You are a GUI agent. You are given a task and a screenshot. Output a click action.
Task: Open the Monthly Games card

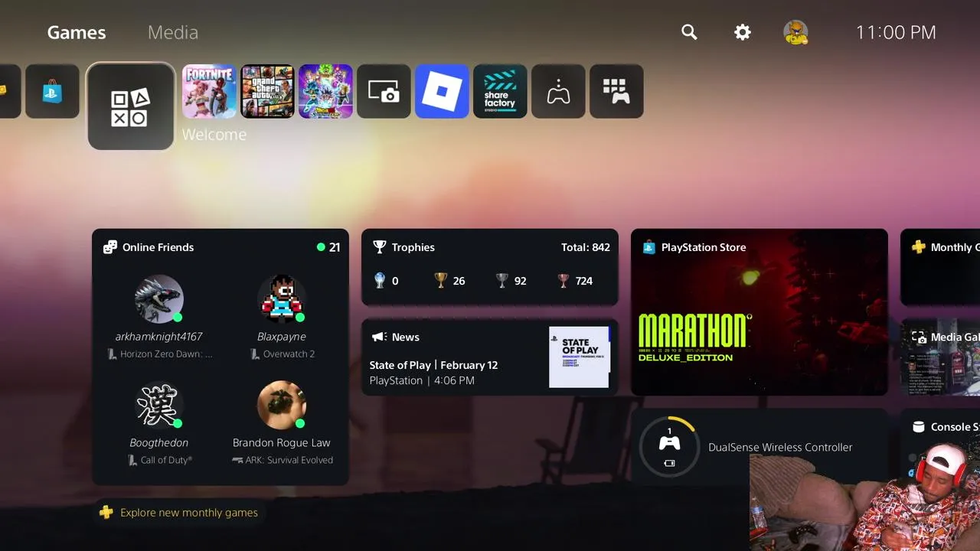click(x=940, y=268)
